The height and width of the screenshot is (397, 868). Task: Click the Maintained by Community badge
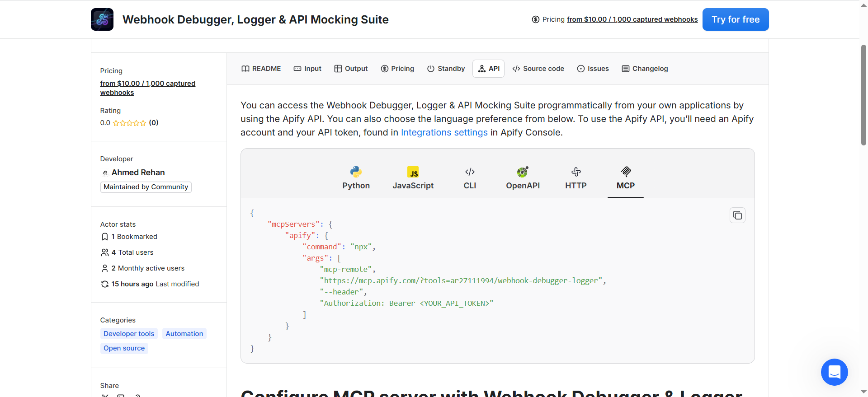point(146,187)
